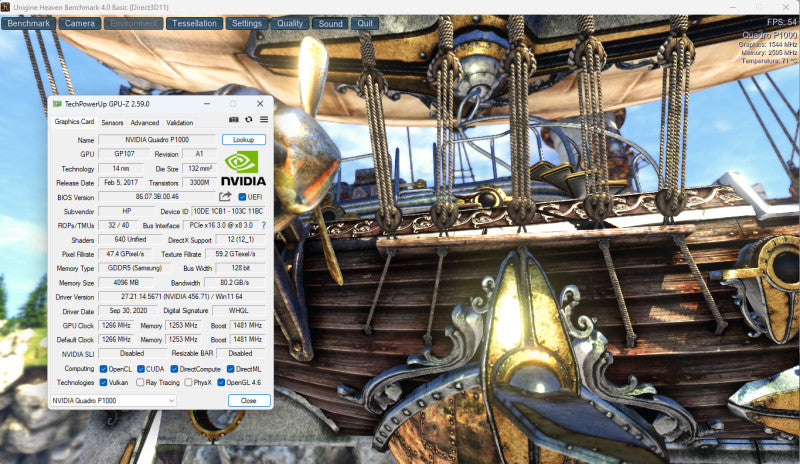Click the Release Date value Feb 5, 2017
Viewport: 800px width, 464px height.
click(121, 182)
